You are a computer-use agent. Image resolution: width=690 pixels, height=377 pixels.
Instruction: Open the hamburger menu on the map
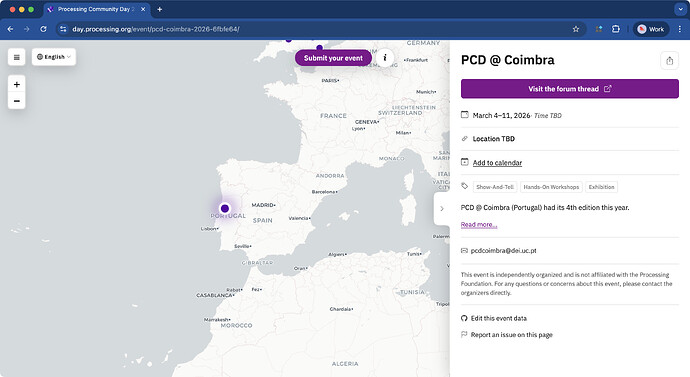click(16, 57)
